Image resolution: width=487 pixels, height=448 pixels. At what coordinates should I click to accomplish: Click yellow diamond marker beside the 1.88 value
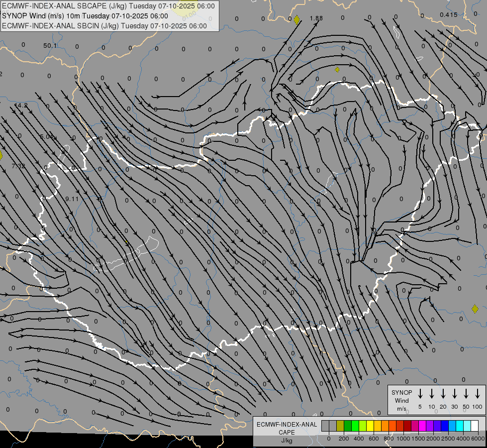(297, 20)
